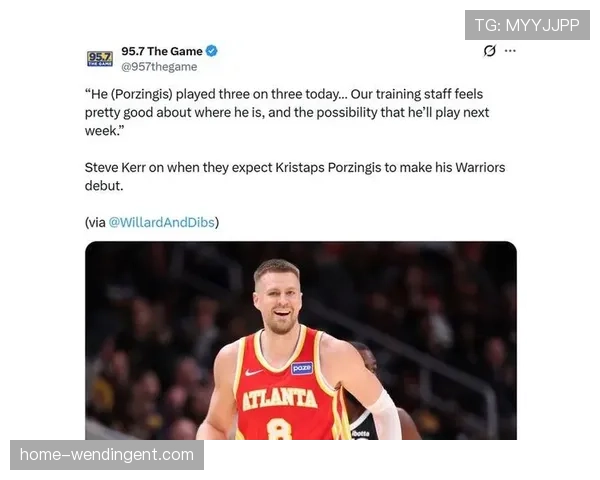The height and width of the screenshot is (480, 600).
Task: Open the @WillardAndDibs mention link
Action: [x=161, y=222]
